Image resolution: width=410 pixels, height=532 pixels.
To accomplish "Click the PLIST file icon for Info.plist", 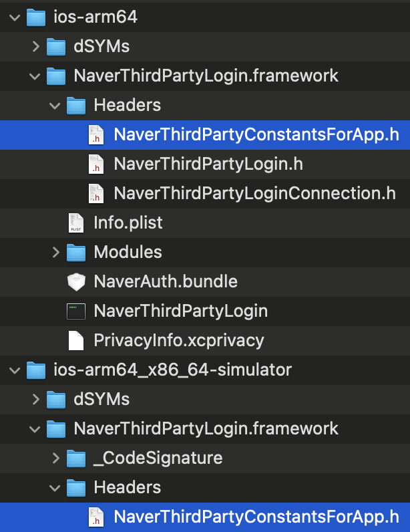I will [x=76, y=223].
